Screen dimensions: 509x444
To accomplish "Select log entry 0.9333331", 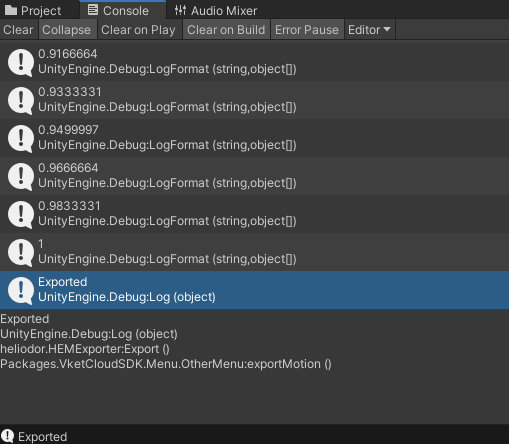I will [254, 100].
